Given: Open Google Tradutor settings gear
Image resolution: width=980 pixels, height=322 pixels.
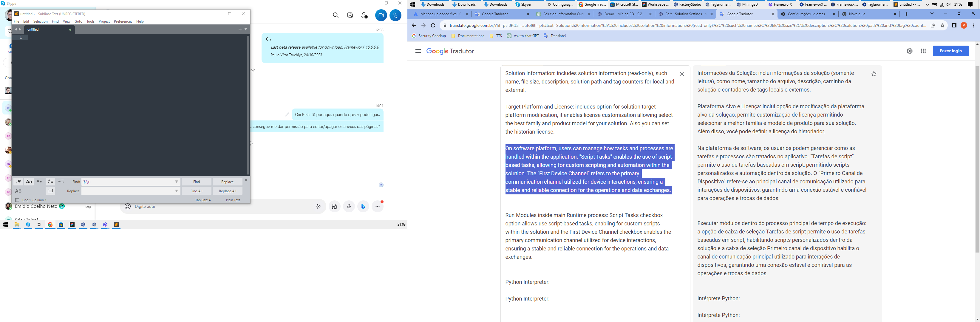Looking at the screenshot, I should (x=909, y=51).
